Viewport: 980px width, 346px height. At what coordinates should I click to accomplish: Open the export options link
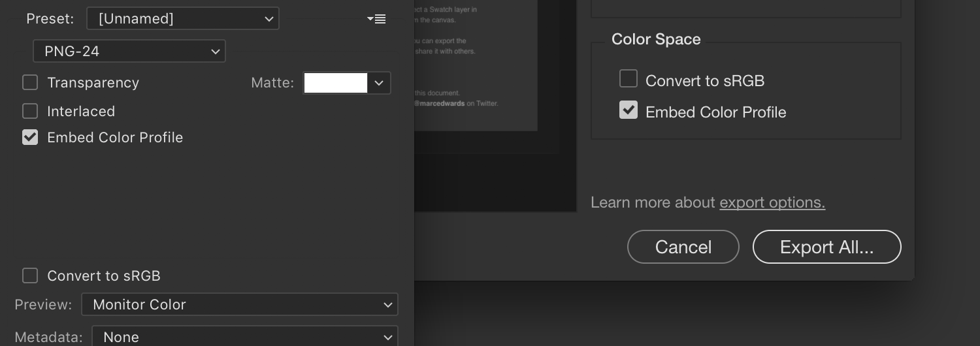772,202
